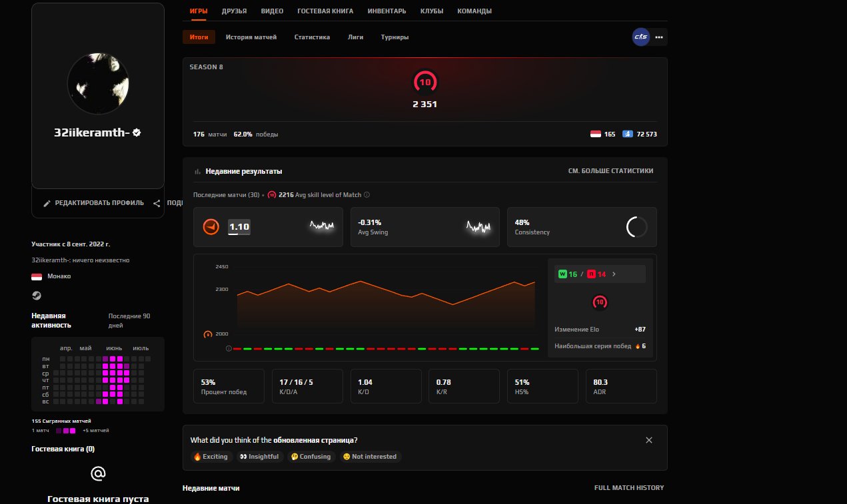The height and width of the screenshot is (504, 847).
Task: Click the brightest magenta +5 матчей legend swatch
Action: point(73,431)
